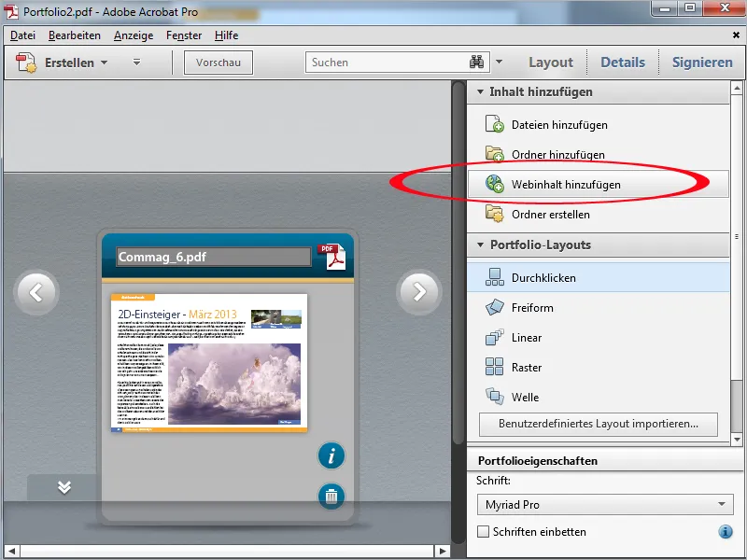The height and width of the screenshot is (560, 747).
Task: Enable the Schriften einbetten checkbox
Action: [483, 531]
